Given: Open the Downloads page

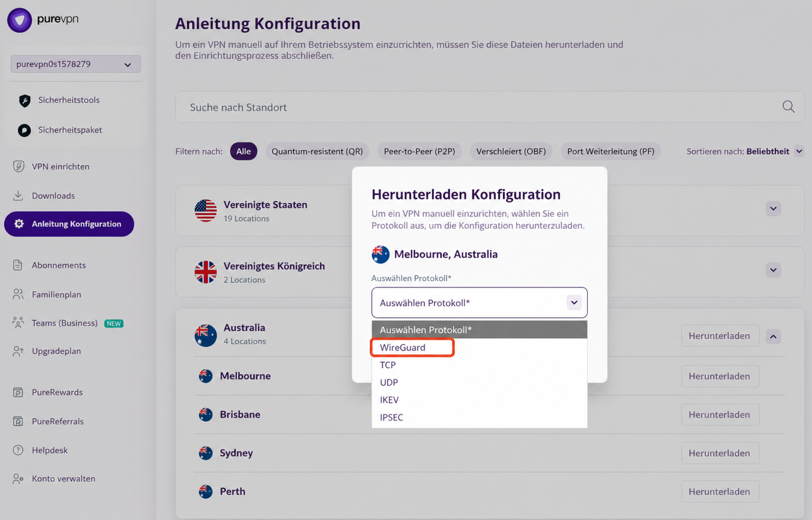Looking at the screenshot, I should [54, 195].
